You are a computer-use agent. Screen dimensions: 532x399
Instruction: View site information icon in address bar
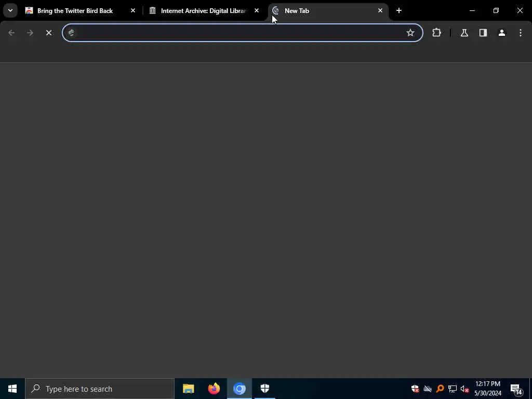pos(71,33)
